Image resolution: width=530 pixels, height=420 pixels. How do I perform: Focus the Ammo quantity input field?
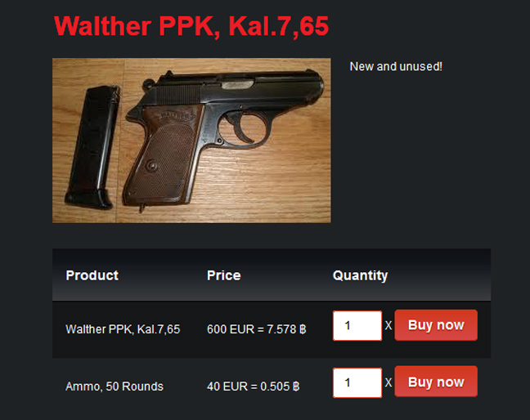click(357, 382)
